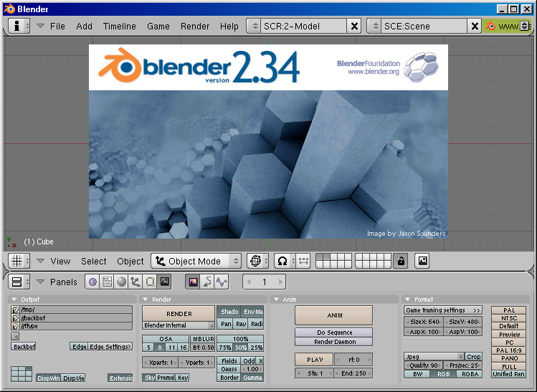
Task: Click the Buttons window type icon
Action: click(x=16, y=282)
